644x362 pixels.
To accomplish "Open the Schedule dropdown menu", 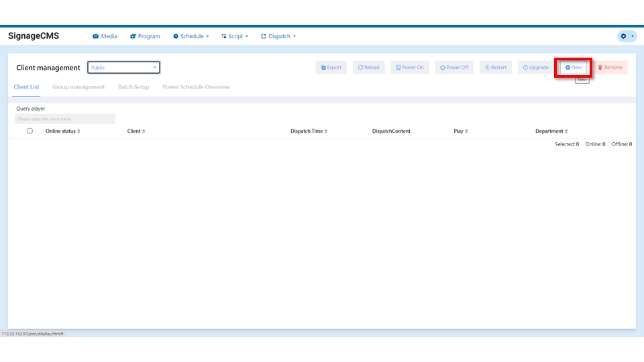I will (191, 36).
